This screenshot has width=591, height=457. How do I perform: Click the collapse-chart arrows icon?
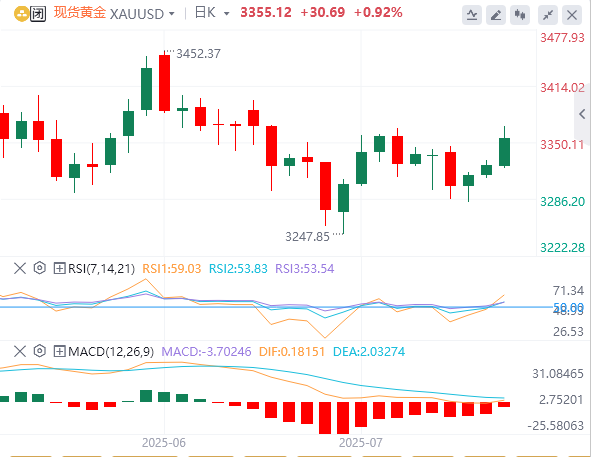click(548, 15)
